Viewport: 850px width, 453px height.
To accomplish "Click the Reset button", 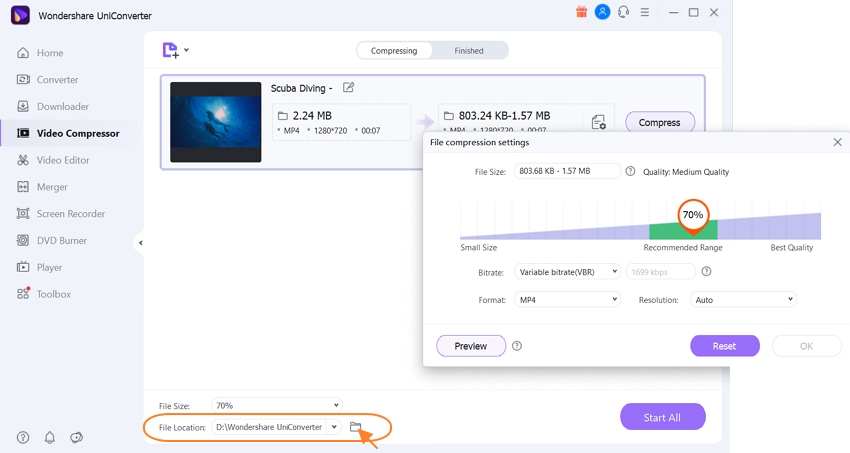I will point(725,346).
